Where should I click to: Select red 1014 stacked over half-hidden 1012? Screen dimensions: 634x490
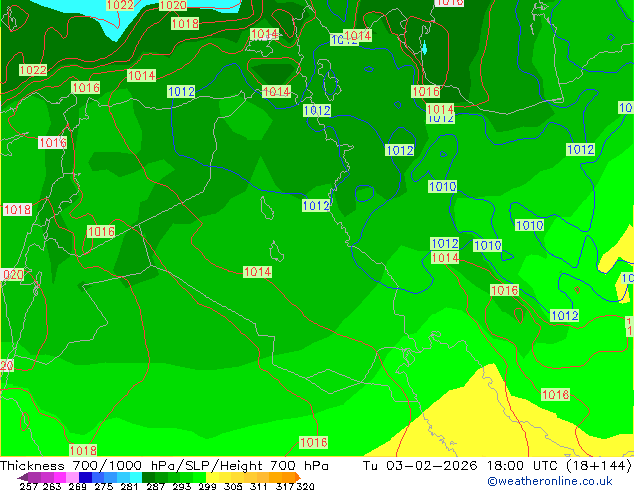click(x=440, y=109)
